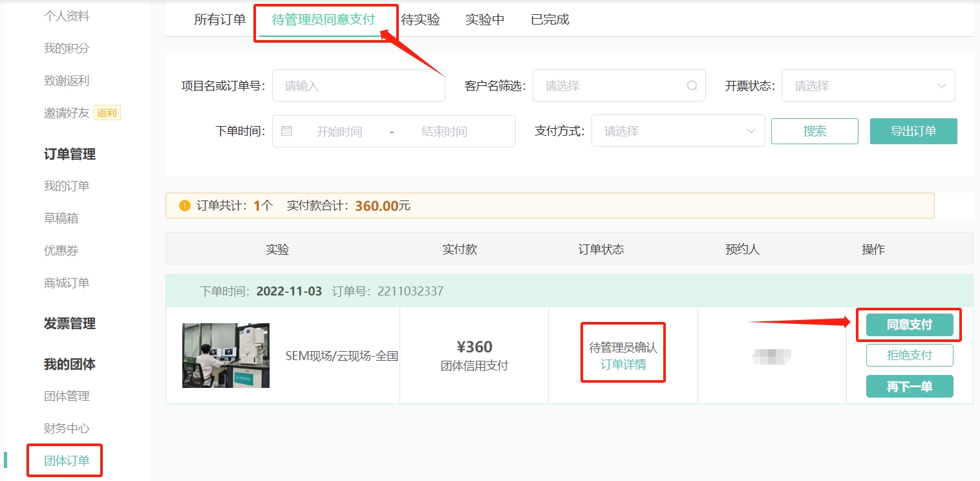Screen dimensions: 980x481
Task: Switch to the 已完成 tab
Action: [x=549, y=19]
